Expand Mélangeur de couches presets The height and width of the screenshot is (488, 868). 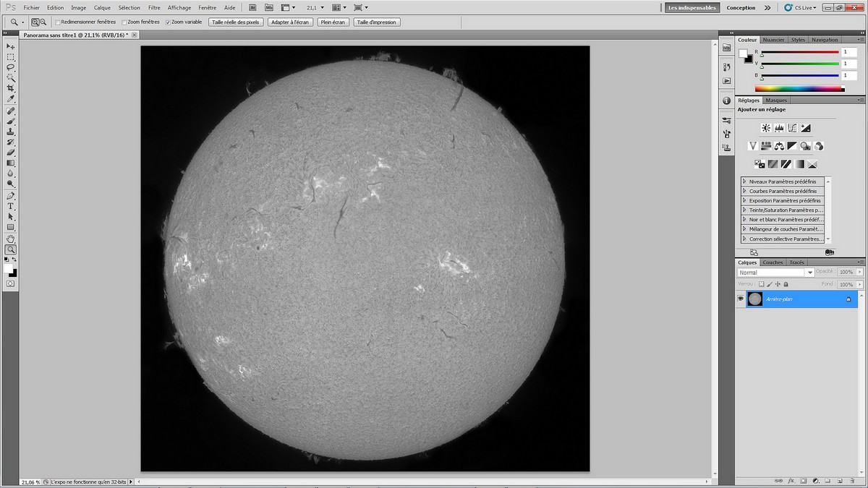tap(745, 228)
